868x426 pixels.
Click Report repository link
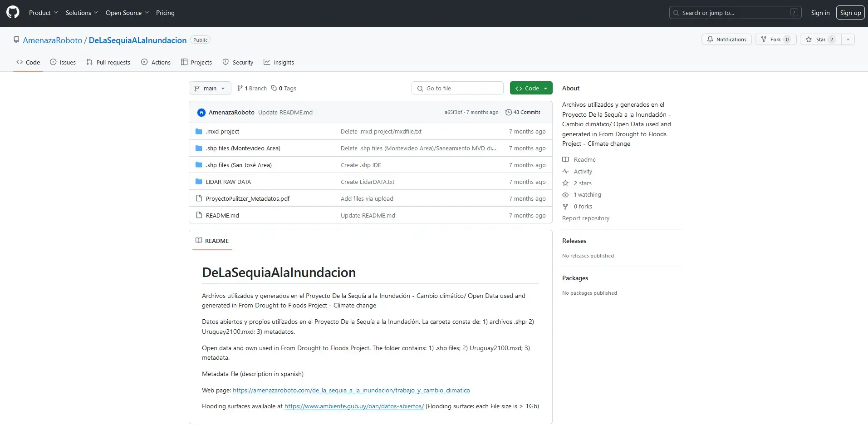click(586, 218)
